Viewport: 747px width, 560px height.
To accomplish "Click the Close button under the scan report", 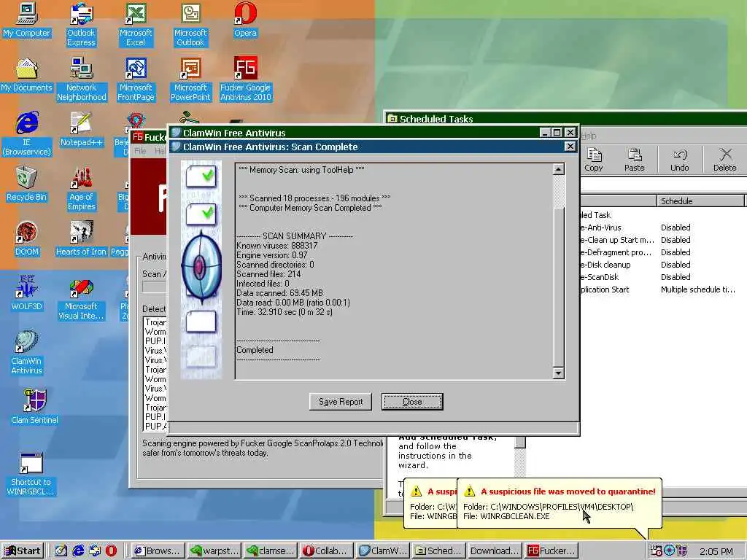I will click(x=412, y=402).
